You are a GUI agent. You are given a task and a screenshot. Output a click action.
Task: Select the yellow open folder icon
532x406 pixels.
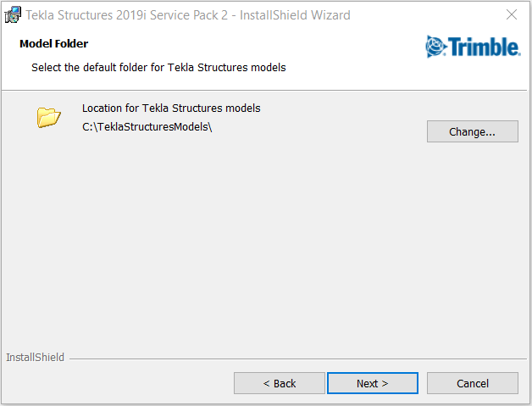(x=48, y=117)
